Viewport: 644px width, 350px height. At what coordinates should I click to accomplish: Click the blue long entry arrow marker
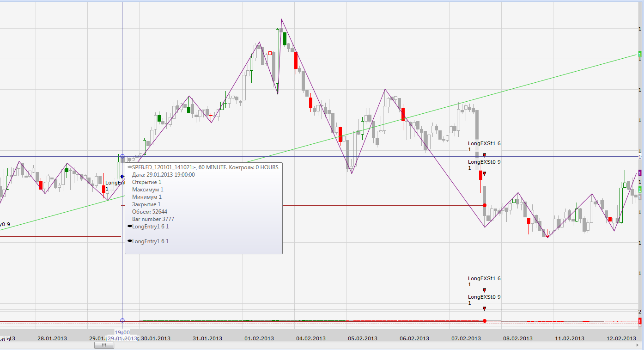tap(122, 176)
